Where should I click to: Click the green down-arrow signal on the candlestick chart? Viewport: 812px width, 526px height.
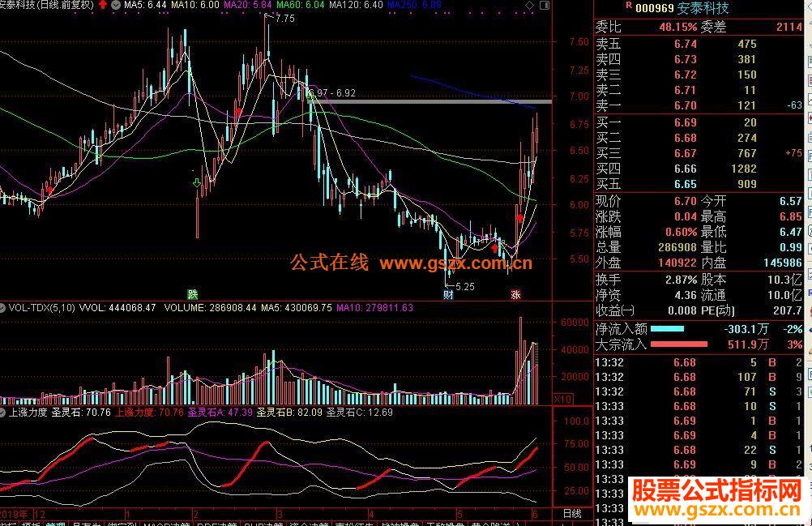(x=197, y=182)
